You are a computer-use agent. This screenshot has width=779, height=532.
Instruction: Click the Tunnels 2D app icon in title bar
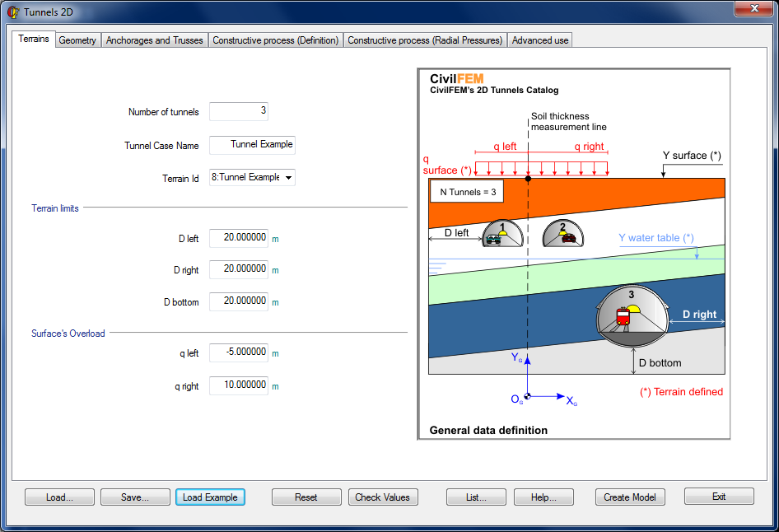(13, 12)
